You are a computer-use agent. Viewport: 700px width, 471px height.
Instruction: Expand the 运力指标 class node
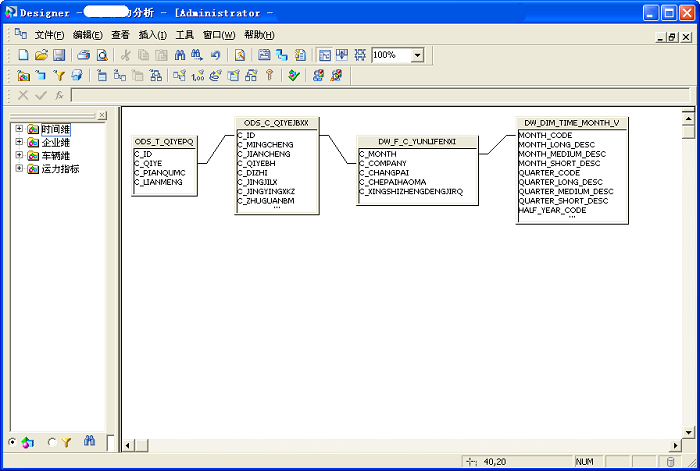(19, 168)
